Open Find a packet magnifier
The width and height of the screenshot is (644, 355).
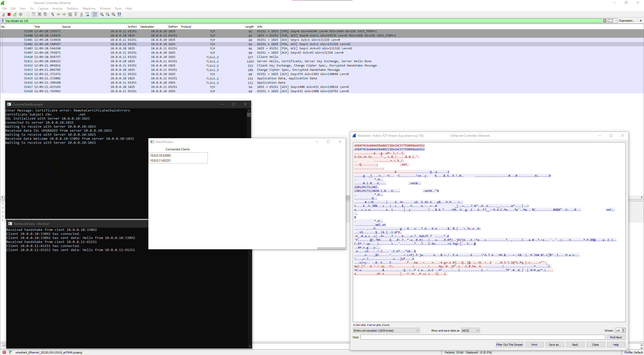(x=53, y=14)
